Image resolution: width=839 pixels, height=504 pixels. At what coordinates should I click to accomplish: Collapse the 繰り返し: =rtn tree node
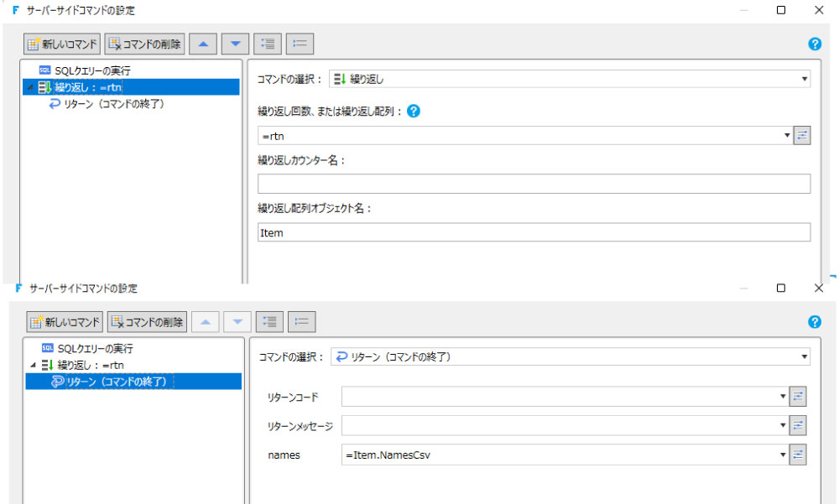tap(31, 86)
